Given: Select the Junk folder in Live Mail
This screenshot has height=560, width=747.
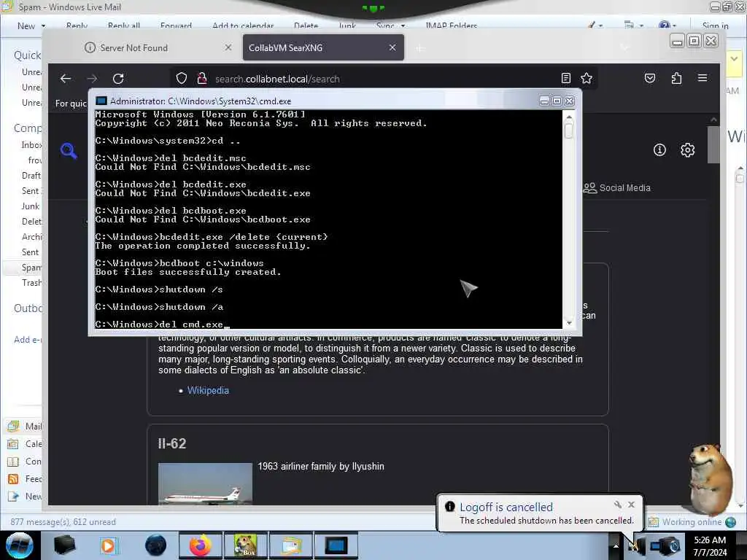Looking at the screenshot, I should pyautogui.click(x=31, y=206).
